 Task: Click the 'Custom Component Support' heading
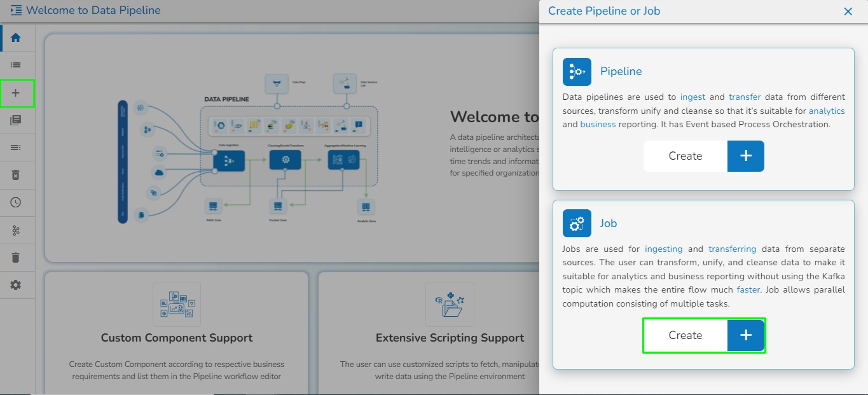[x=177, y=338]
